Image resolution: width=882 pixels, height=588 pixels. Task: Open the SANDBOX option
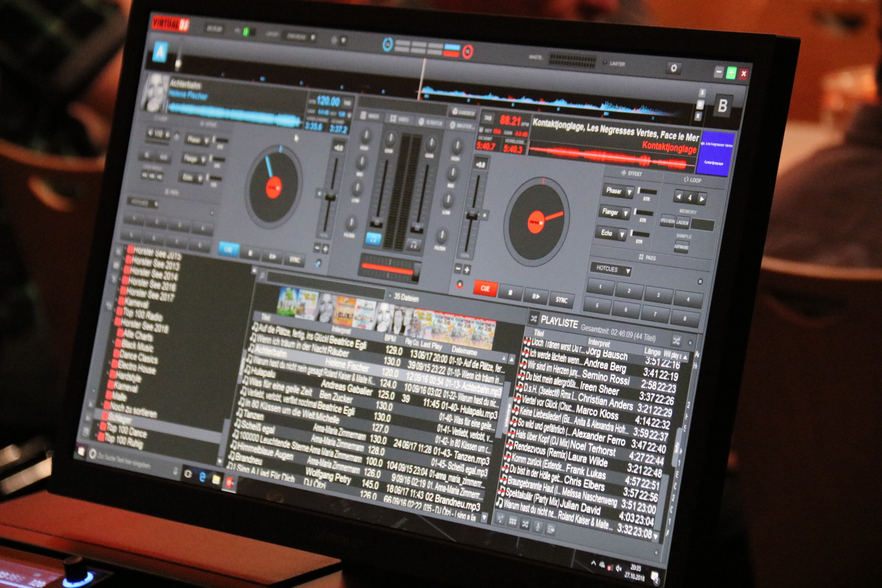pyautogui.click(x=463, y=112)
